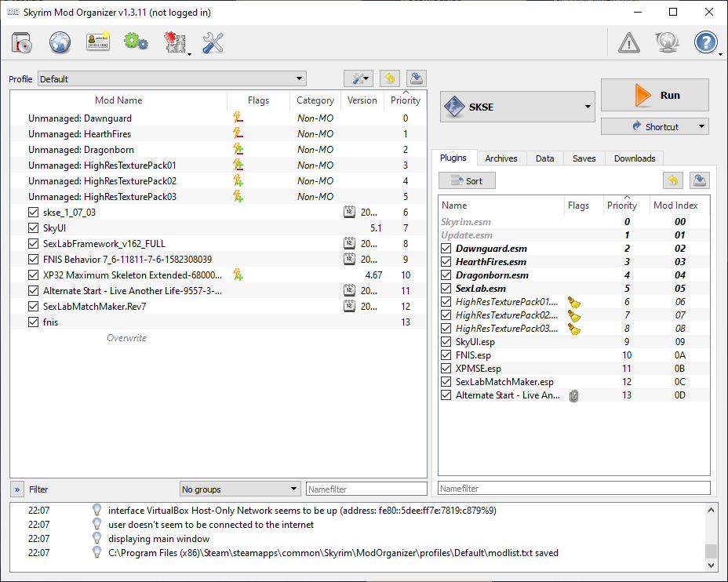Click the Run button

pos(654,95)
